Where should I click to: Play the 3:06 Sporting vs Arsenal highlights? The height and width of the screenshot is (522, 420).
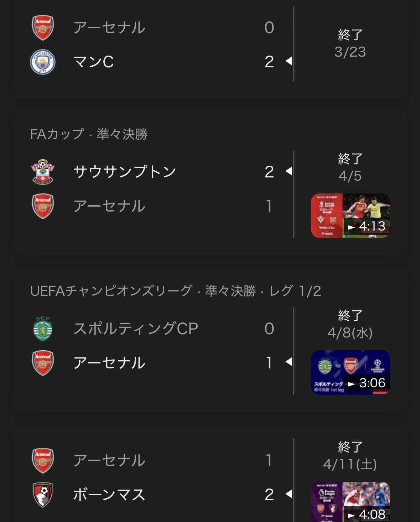click(350, 372)
